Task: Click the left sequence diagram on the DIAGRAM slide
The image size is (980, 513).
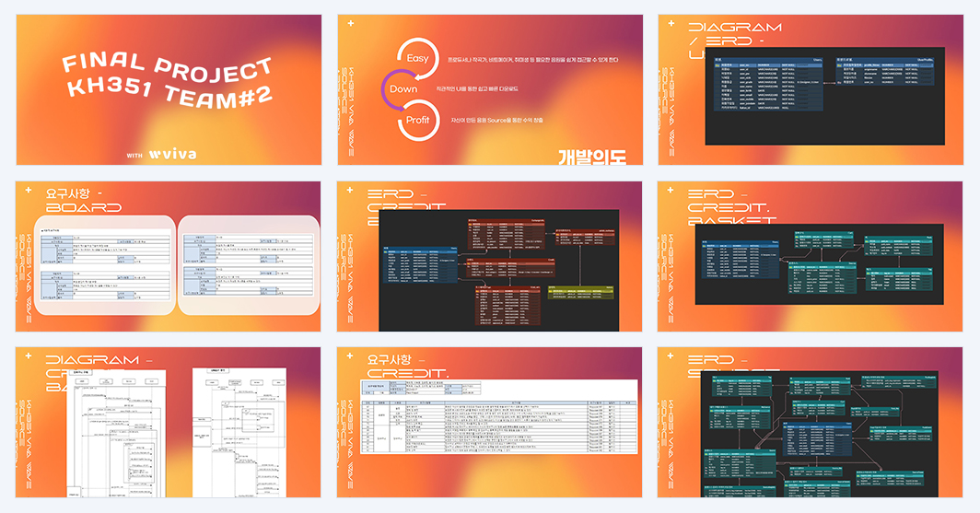Action: pos(116,433)
